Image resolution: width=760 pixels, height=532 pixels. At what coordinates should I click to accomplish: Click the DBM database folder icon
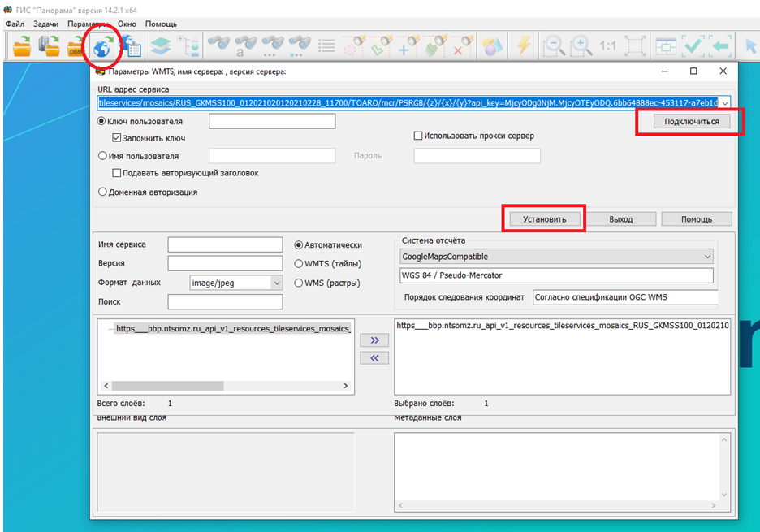click(x=76, y=46)
